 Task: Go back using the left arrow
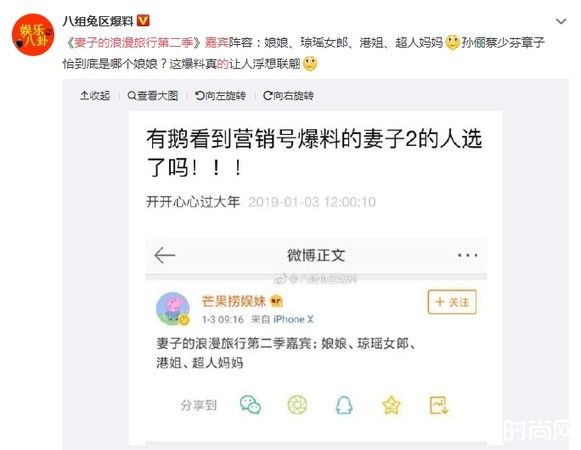pos(165,255)
